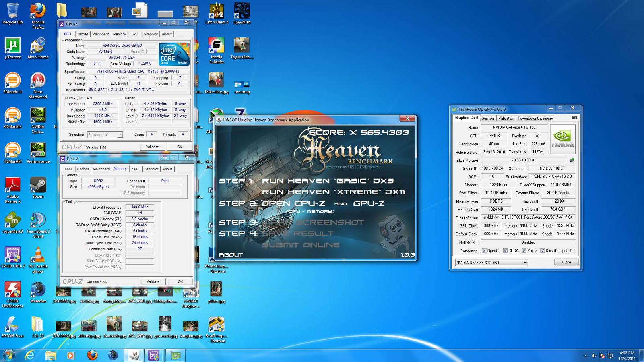Click GPU-Z screenshot camera icon
The image size is (644, 362).
574,118
